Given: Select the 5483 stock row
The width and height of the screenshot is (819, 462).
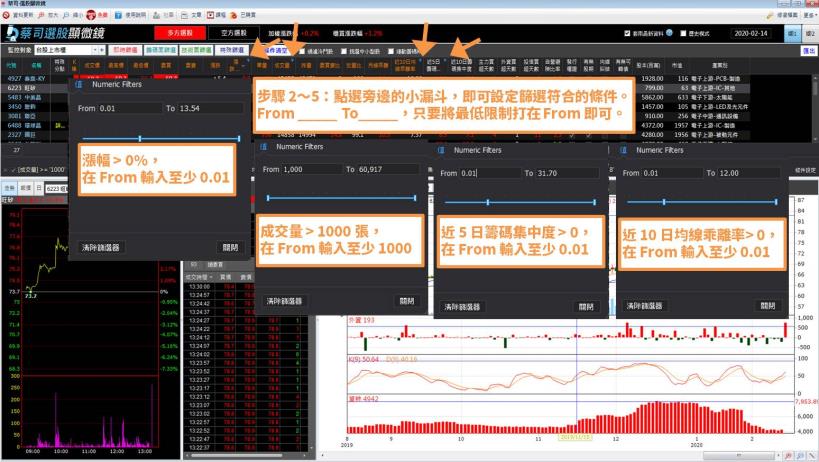Looking at the screenshot, I should pyautogui.click(x=36, y=98).
